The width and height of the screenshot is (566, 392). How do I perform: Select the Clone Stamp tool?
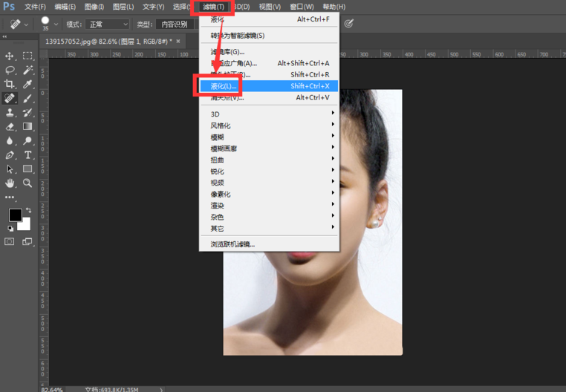(10, 112)
